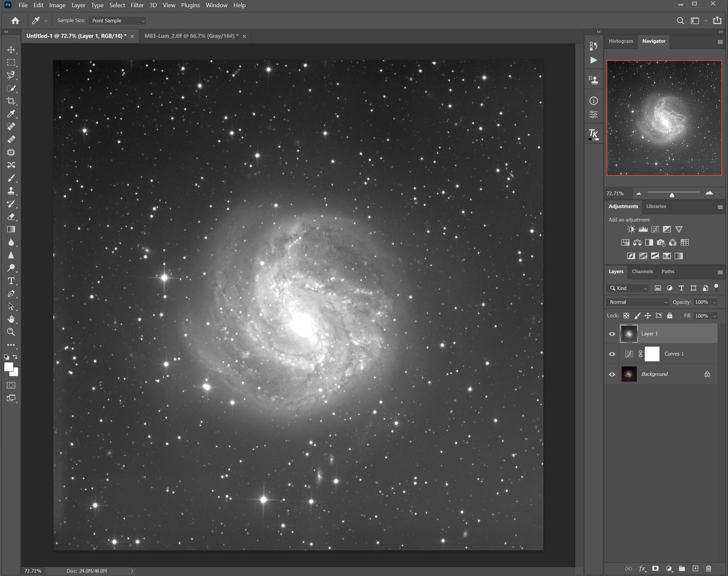
Task: Select the Horizontal Type tool
Action: (x=11, y=281)
